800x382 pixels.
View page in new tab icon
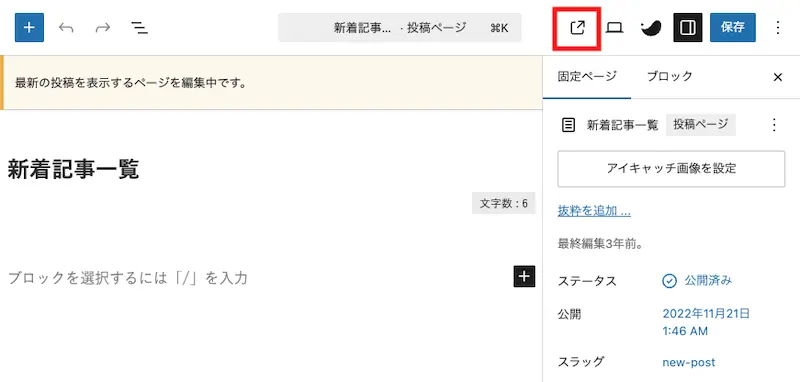tap(577, 28)
